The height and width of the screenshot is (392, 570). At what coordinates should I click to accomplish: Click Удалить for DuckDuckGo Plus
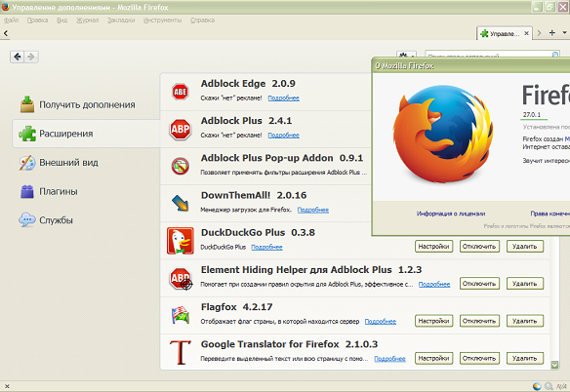pos(524,247)
